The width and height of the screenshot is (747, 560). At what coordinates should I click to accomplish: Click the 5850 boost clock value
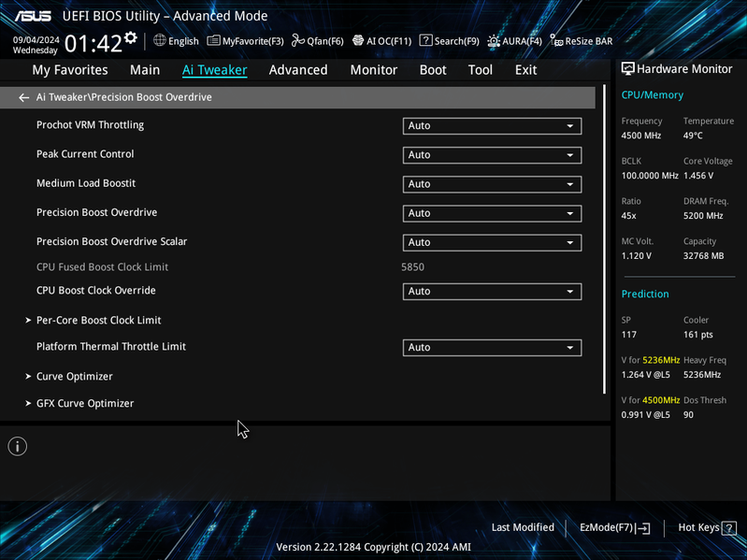coord(412,267)
